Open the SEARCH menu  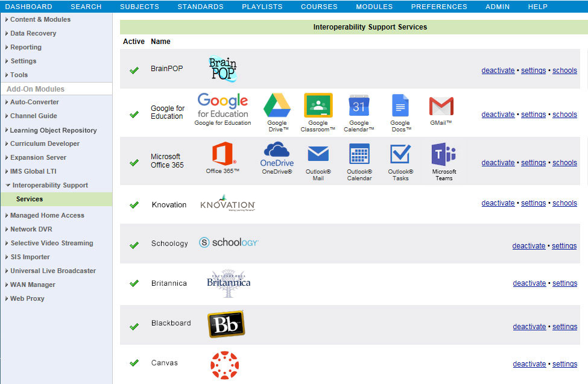(x=86, y=7)
